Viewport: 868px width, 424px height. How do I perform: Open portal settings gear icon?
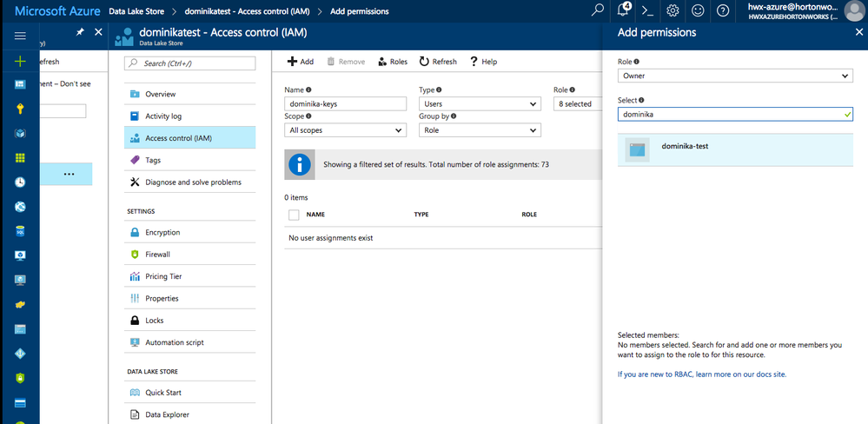tap(673, 11)
